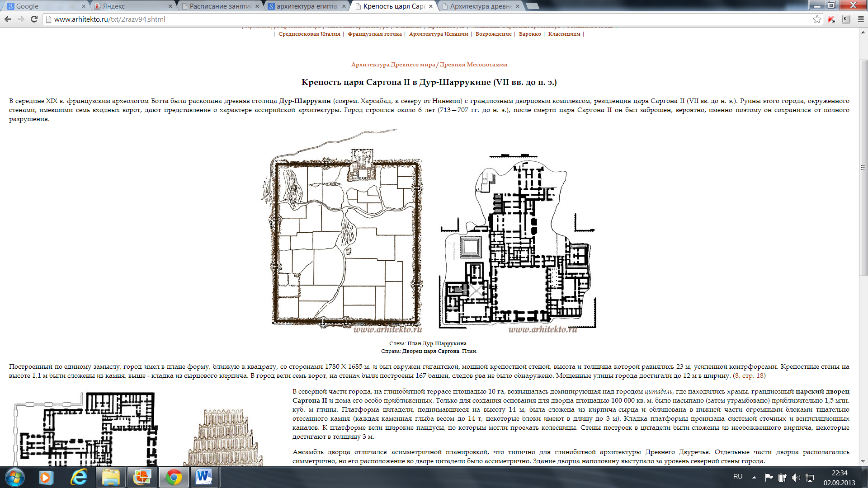Open the Французская готика link

point(374,34)
